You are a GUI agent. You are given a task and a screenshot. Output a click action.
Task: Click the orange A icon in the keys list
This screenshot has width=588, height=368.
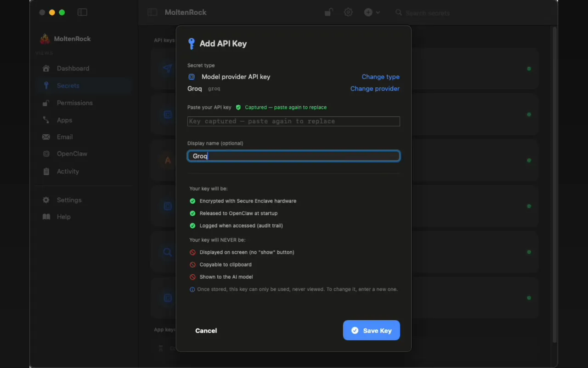[168, 161]
